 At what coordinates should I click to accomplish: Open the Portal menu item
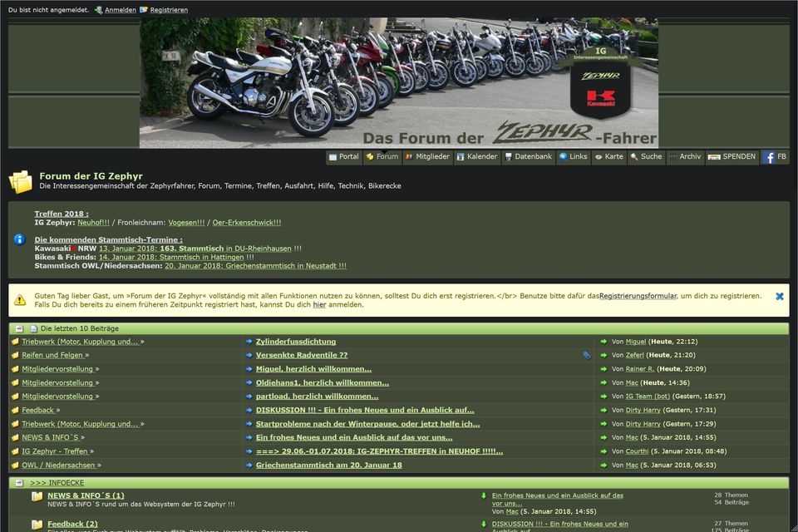[x=343, y=157]
